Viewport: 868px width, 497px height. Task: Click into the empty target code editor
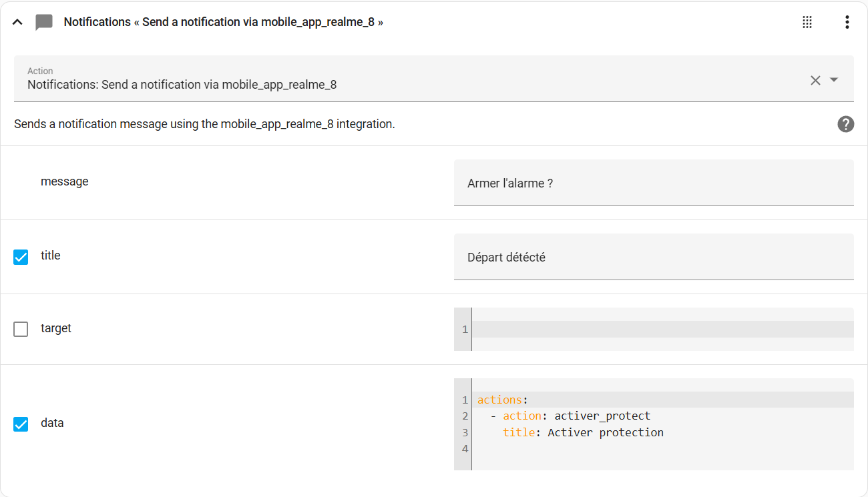662,330
